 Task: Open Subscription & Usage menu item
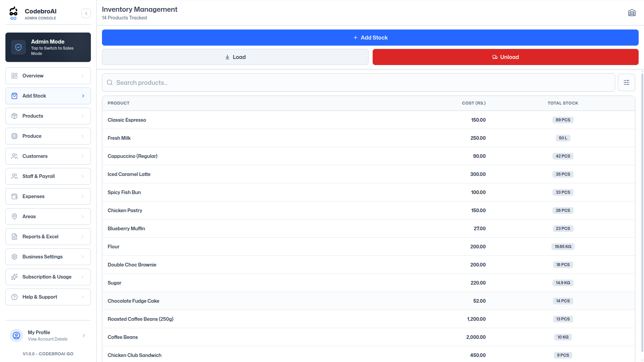point(48,277)
